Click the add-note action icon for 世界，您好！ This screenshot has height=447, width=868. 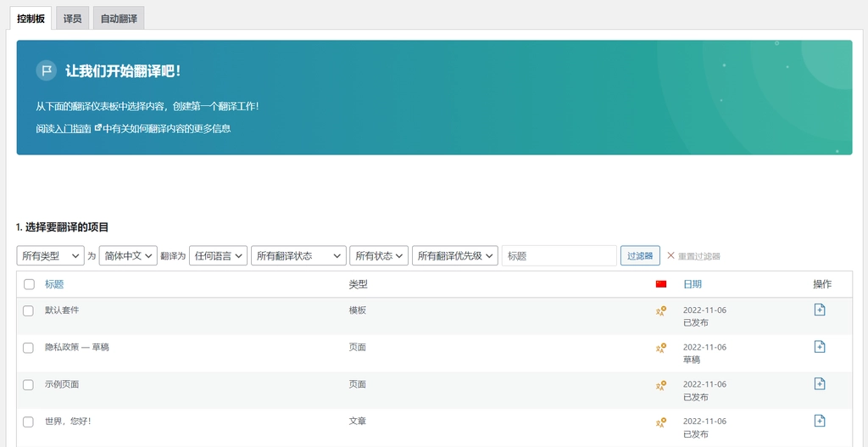pos(819,421)
